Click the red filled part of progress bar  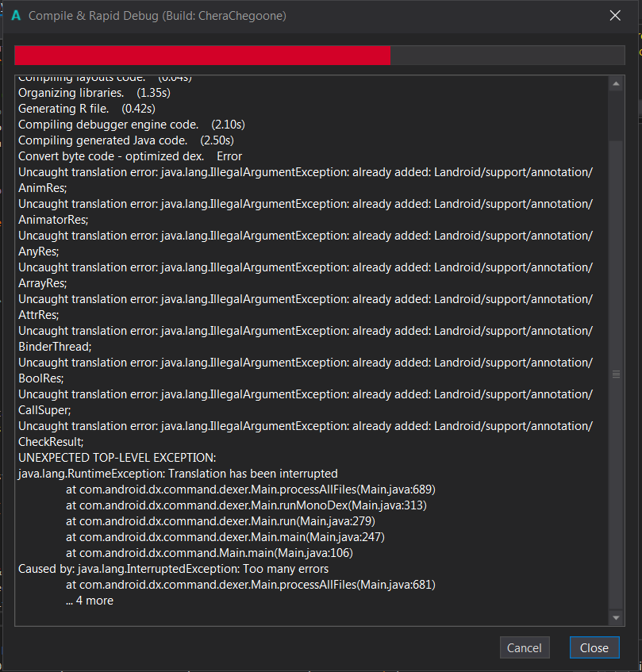point(202,55)
